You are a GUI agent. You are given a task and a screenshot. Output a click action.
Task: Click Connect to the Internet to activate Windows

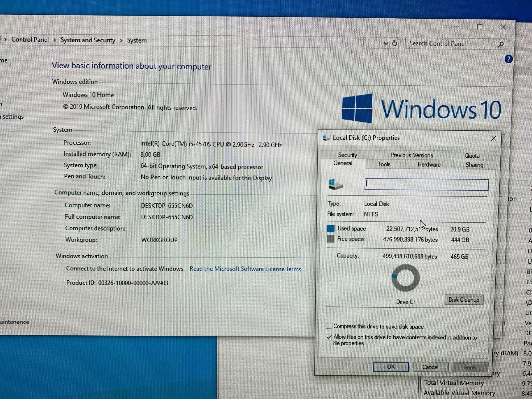tap(125, 268)
